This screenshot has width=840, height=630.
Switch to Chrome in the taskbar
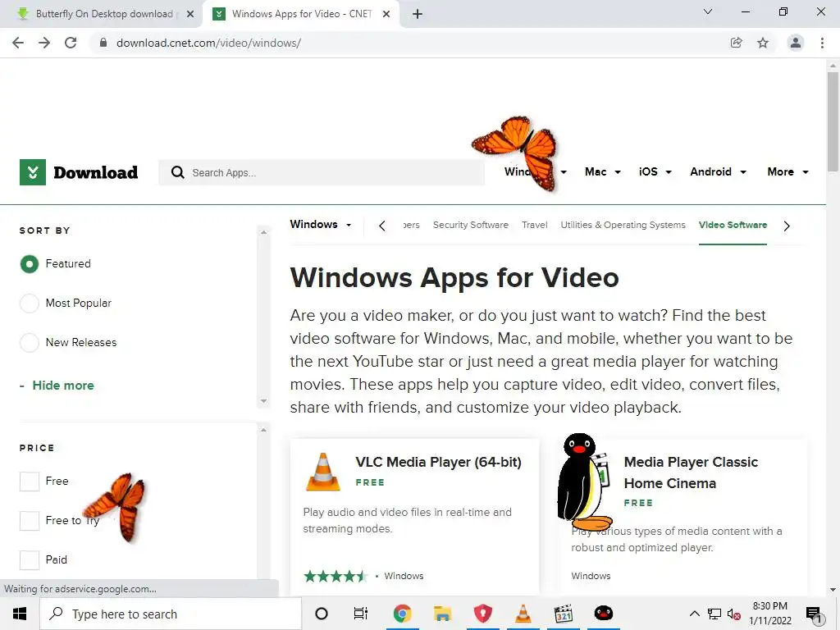pyautogui.click(x=402, y=614)
